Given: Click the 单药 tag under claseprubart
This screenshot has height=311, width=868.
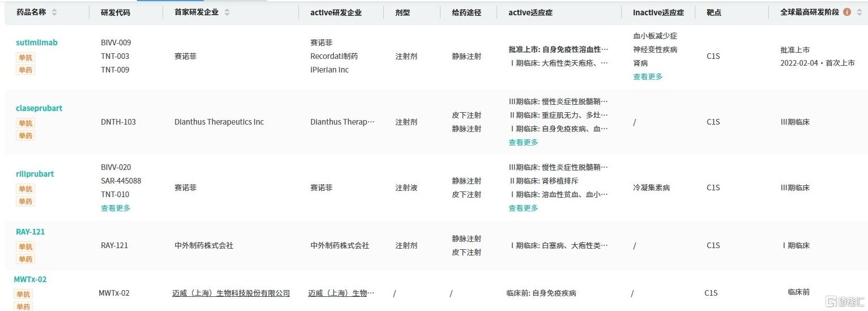Looking at the screenshot, I should click(25, 135).
